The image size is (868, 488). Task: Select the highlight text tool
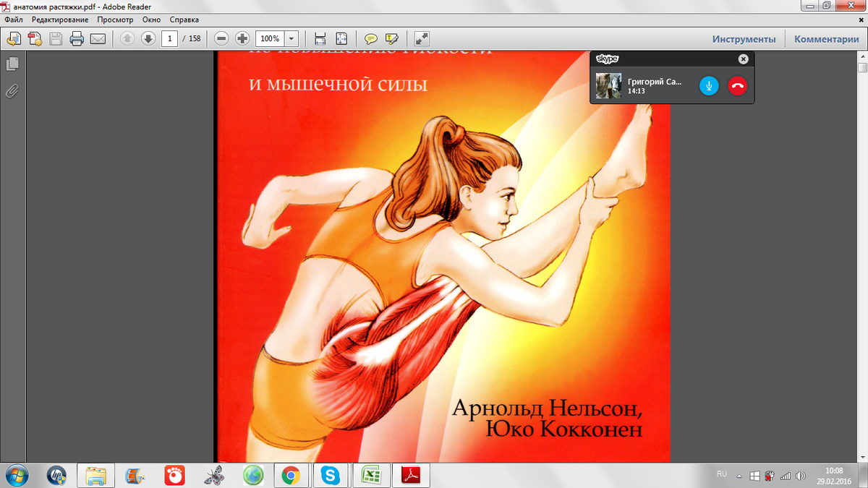click(392, 38)
